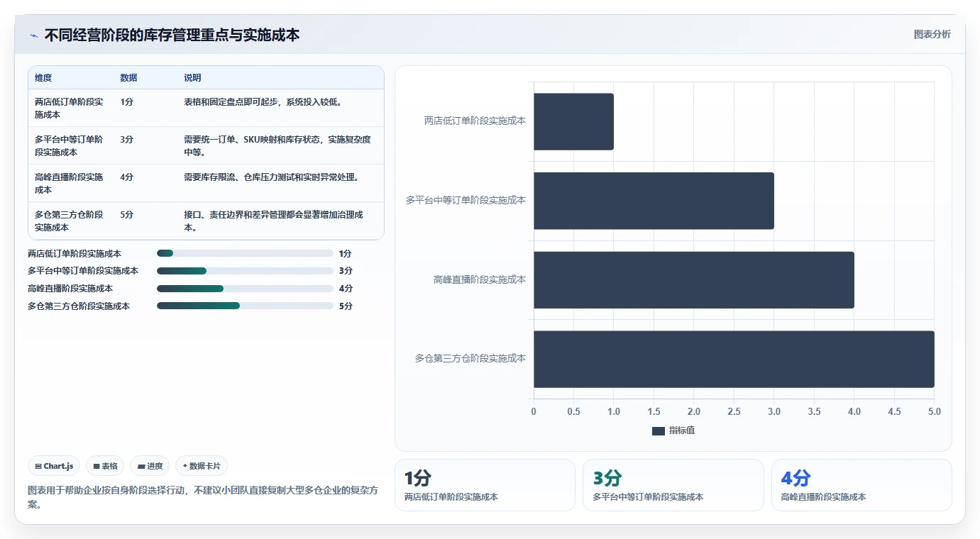Click the 图表分析 label in header
The height and width of the screenshot is (539, 980).
[x=932, y=34]
